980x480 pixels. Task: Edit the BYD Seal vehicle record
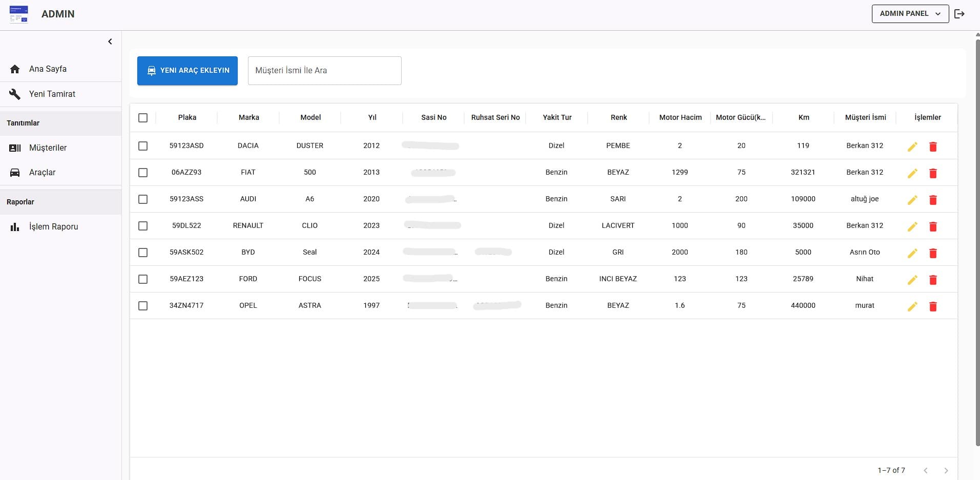pos(912,254)
